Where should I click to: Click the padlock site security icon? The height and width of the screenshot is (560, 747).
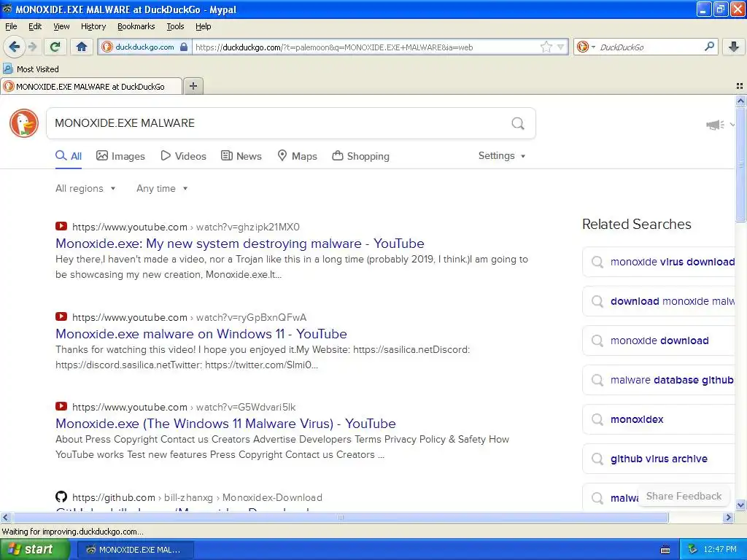pyautogui.click(x=184, y=47)
